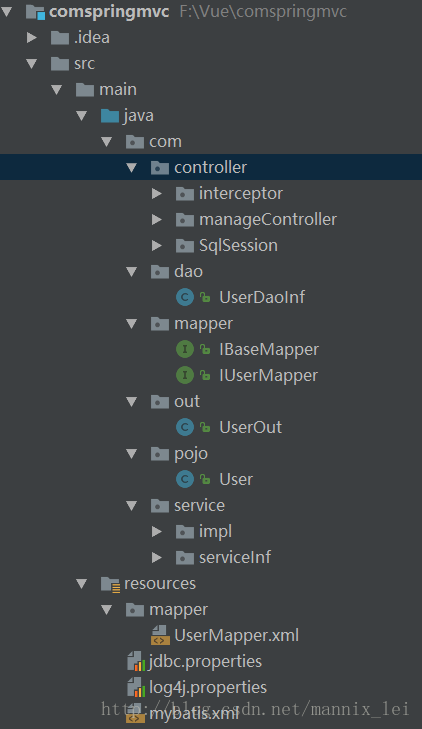Click the log4j.properties file icon
Image resolution: width=422 pixels, height=729 pixels.
pos(136,687)
